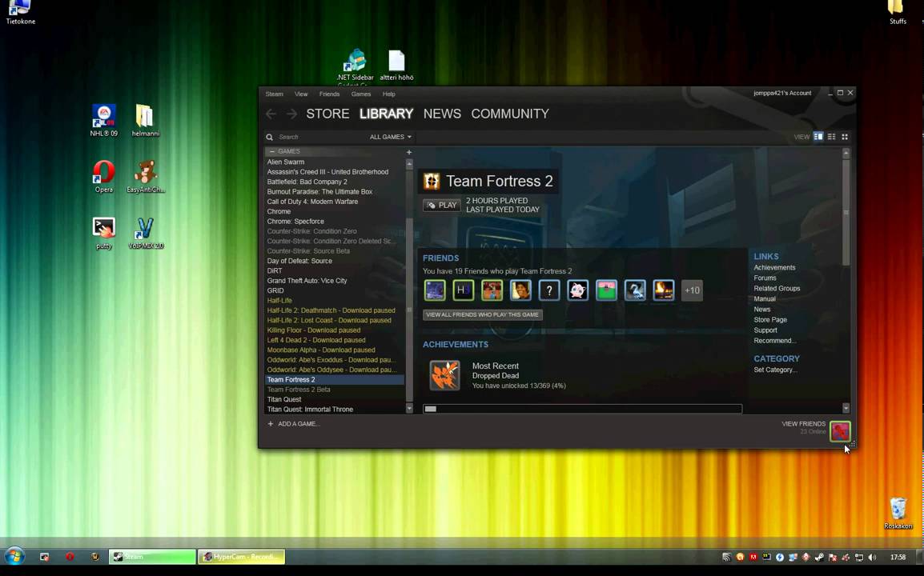Image resolution: width=924 pixels, height=576 pixels.
Task: Open jomppa421's Account link
Action: [x=782, y=93]
